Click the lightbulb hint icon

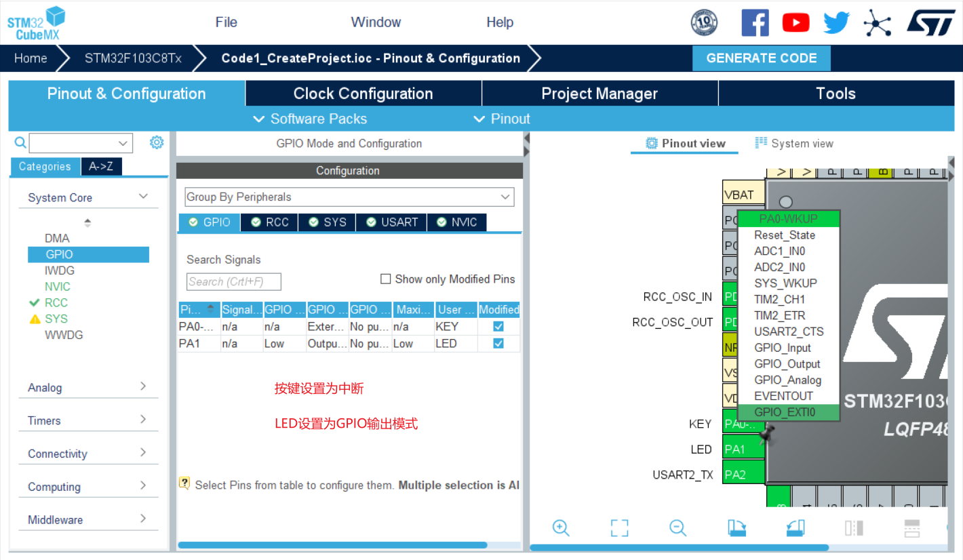click(x=184, y=483)
